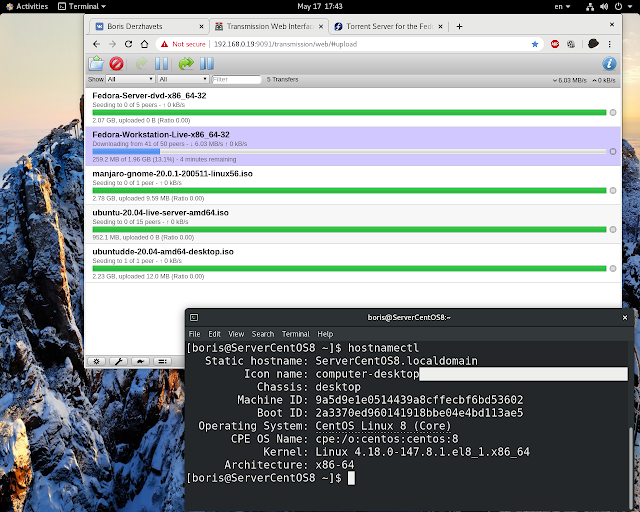
Task: Open the en keyboard layout dropdown
Action: pos(562,6)
